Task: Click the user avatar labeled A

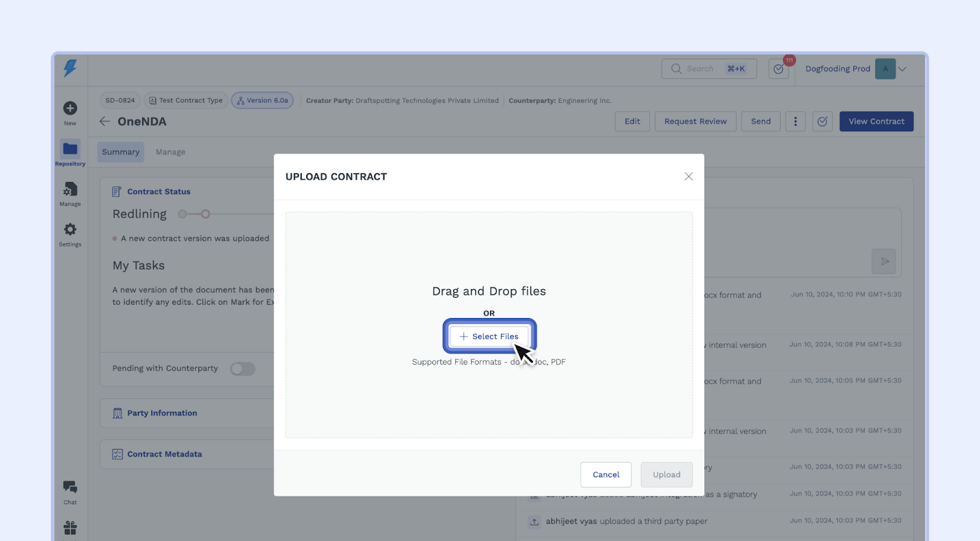Action: click(885, 69)
